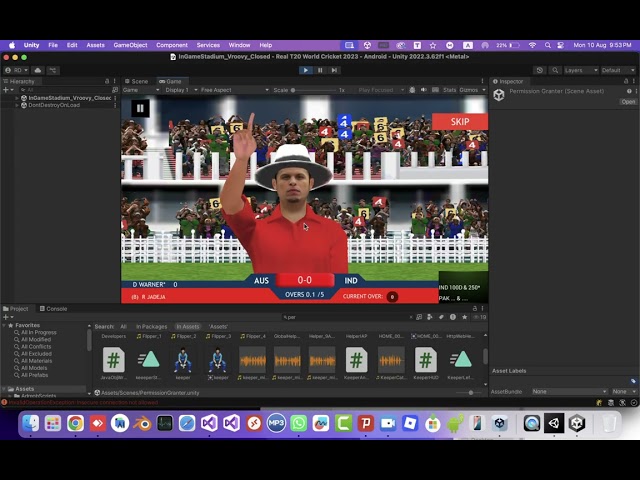This screenshot has height=480, width=640.
Task: Open the Unity Cloud icon
Action: click(x=38, y=70)
